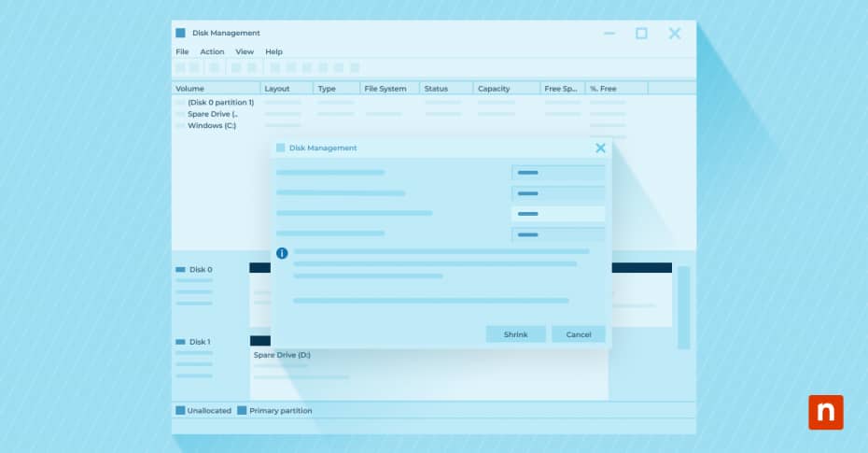Sort by the File System column header
Image resolution: width=868 pixels, height=453 pixels.
[x=390, y=89]
